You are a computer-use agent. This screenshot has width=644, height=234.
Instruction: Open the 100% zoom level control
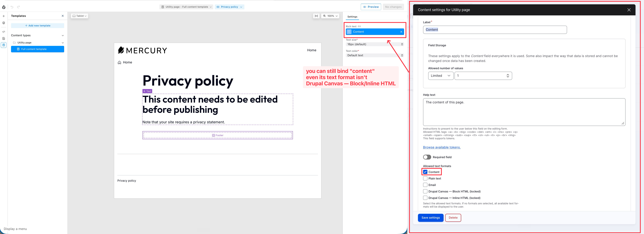[x=330, y=16]
